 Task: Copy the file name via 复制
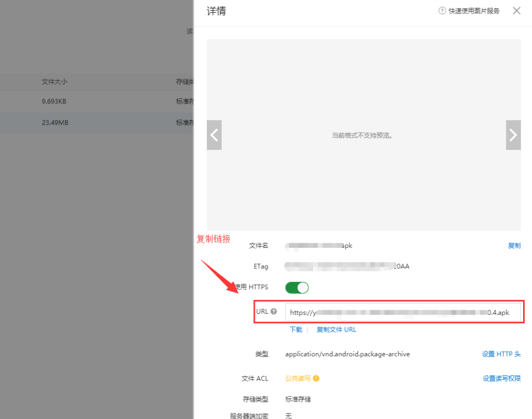coord(514,246)
